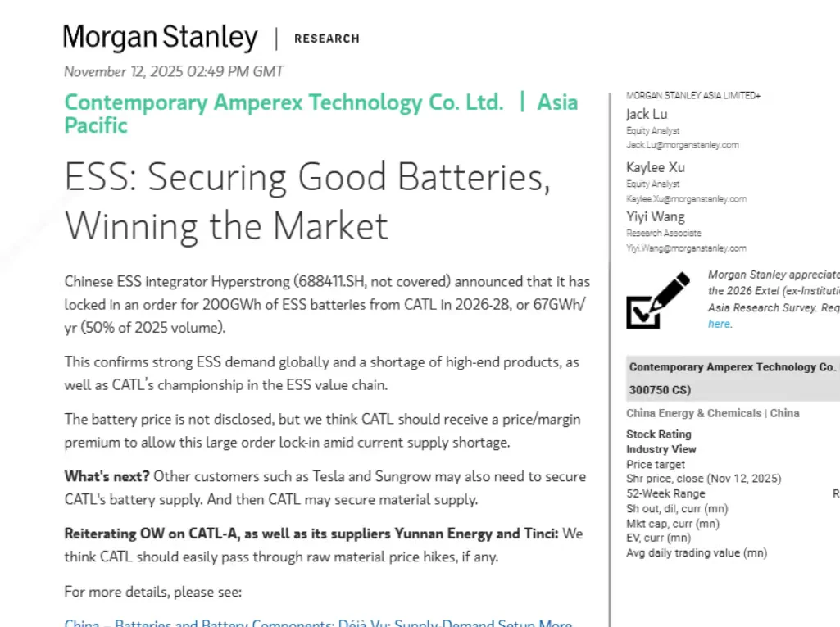Open the China Batteries and Battery Components link

pos(318,621)
